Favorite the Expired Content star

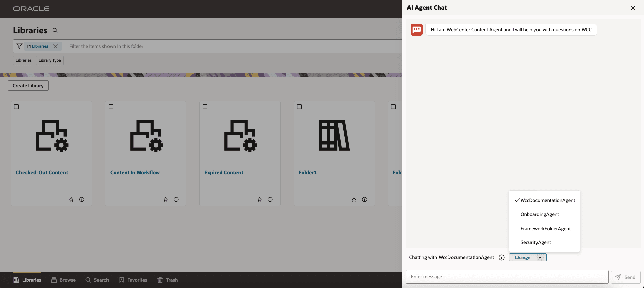pyautogui.click(x=260, y=199)
